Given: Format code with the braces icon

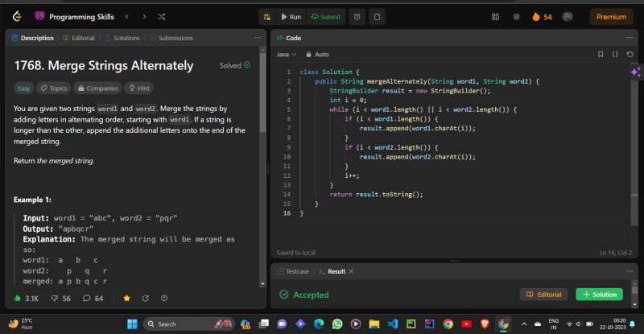Looking at the screenshot, I should (615, 54).
